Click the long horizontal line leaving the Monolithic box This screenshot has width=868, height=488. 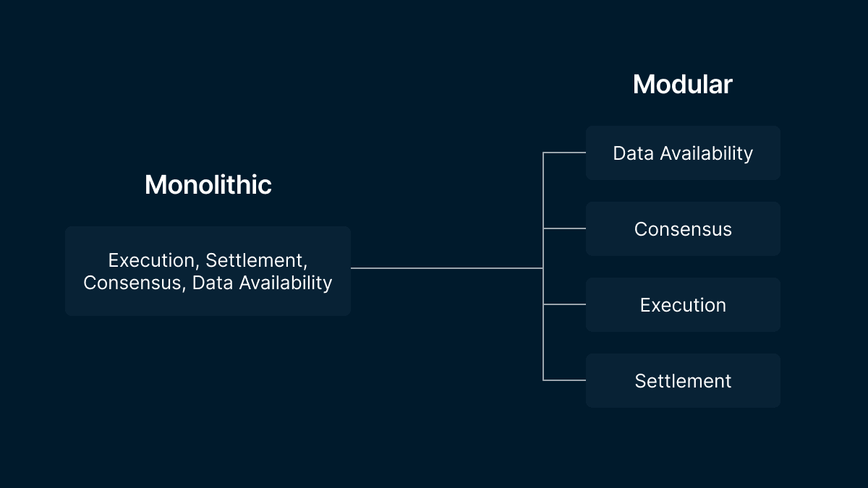point(446,268)
